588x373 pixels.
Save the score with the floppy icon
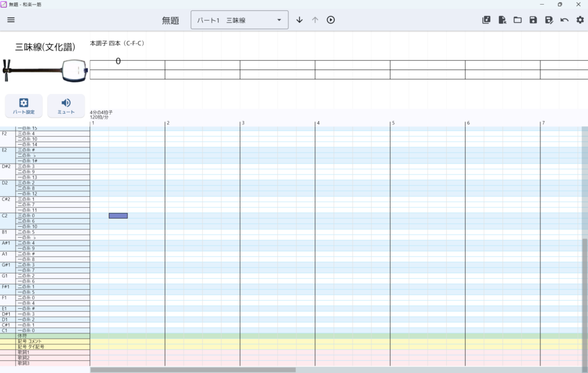pos(533,20)
